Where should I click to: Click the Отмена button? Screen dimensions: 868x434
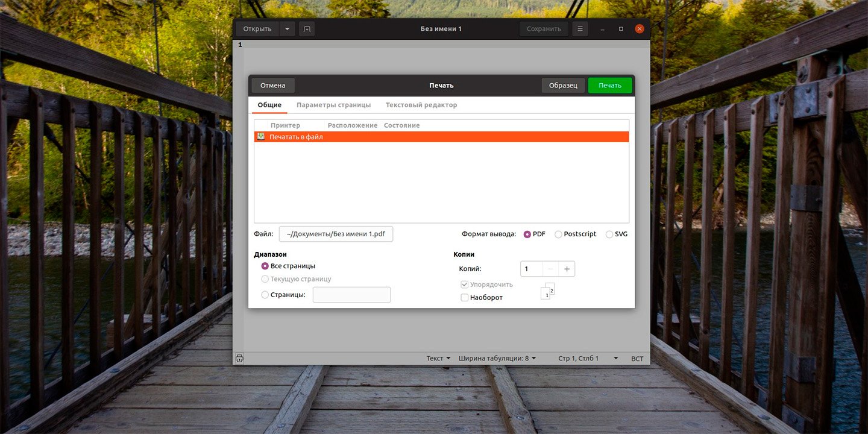click(273, 86)
